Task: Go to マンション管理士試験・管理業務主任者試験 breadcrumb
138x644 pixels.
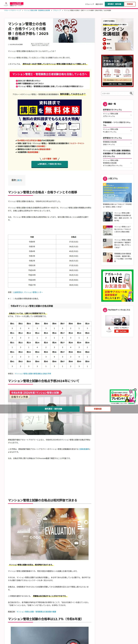Action: tap(37, 11)
